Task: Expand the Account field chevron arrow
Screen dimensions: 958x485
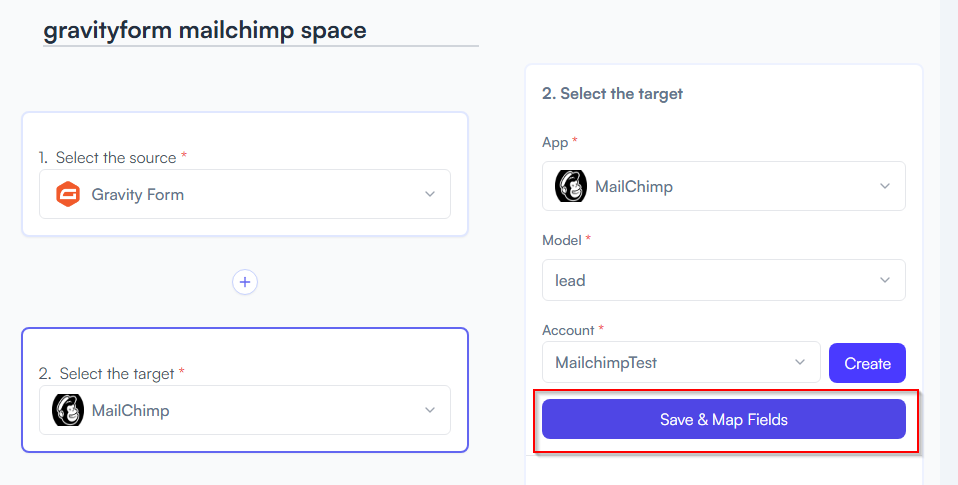Action: [800, 362]
